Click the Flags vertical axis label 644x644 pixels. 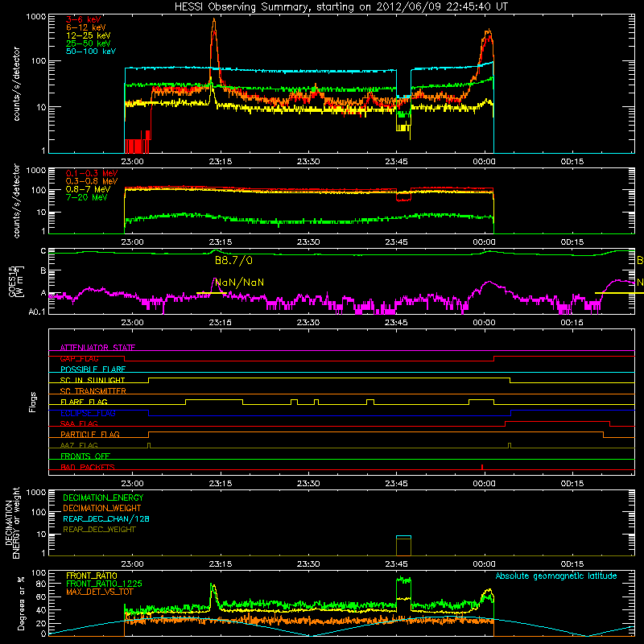pos(32,402)
